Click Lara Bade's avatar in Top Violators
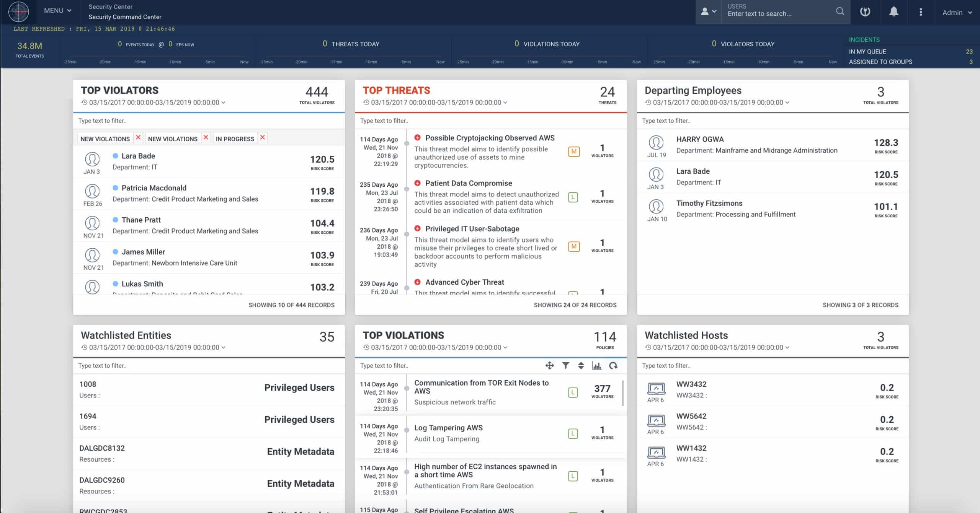 tap(92, 159)
